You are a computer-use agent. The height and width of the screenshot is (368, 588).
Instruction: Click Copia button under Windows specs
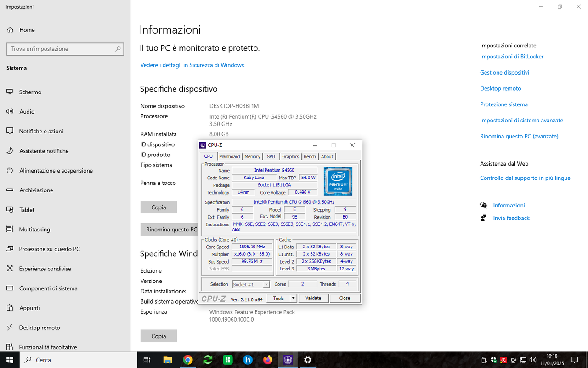[158, 336]
